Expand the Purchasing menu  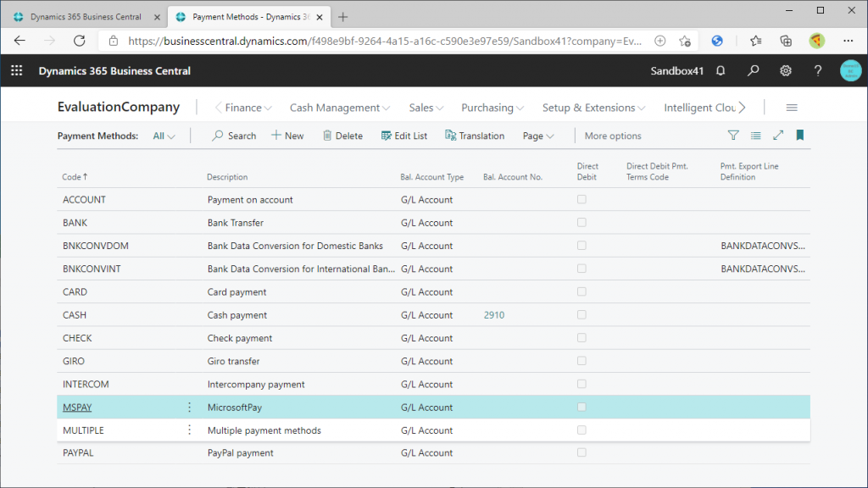[x=492, y=108]
